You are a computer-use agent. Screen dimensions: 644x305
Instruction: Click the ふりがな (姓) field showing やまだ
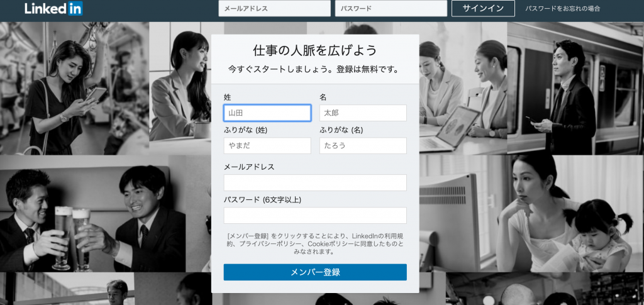point(267,146)
